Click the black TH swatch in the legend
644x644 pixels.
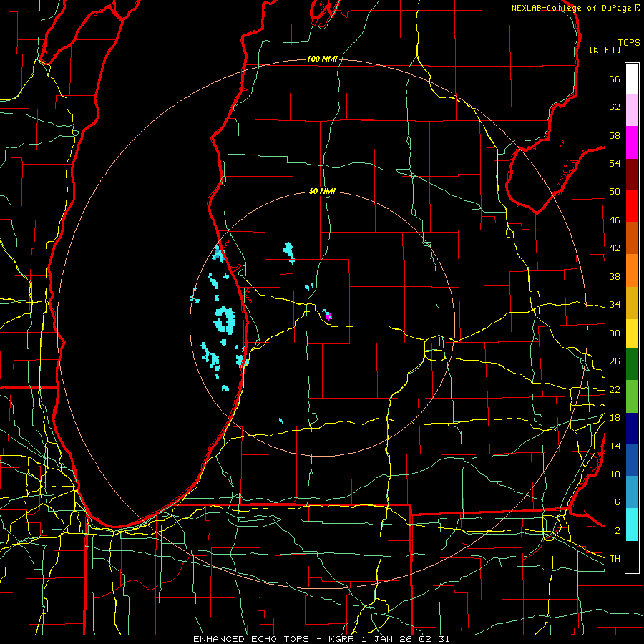(632, 557)
